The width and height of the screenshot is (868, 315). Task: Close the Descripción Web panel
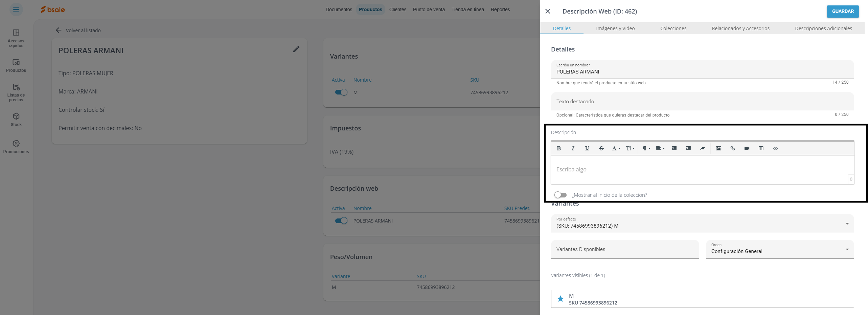[548, 11]
